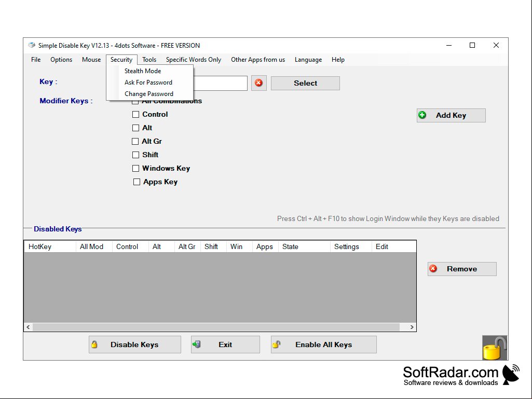Click the Disable Keys button
The image size is (532, 399).
coord(135,345)
